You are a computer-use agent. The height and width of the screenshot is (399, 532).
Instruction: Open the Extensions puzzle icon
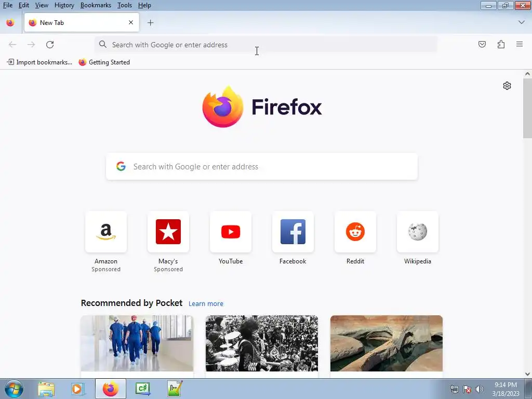pos(501,44)
